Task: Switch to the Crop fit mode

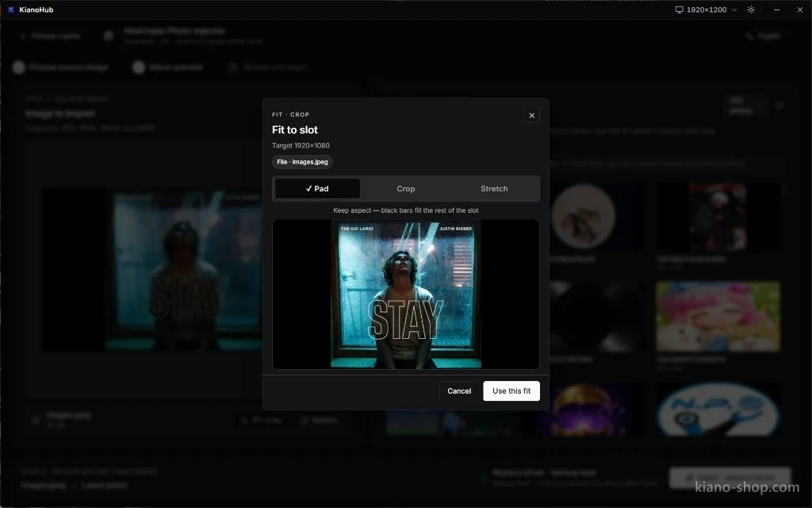Action: tap(405, 189)
